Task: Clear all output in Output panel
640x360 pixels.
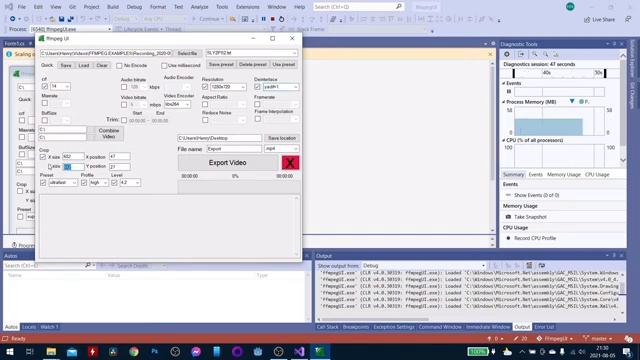Action: (529, 265)
